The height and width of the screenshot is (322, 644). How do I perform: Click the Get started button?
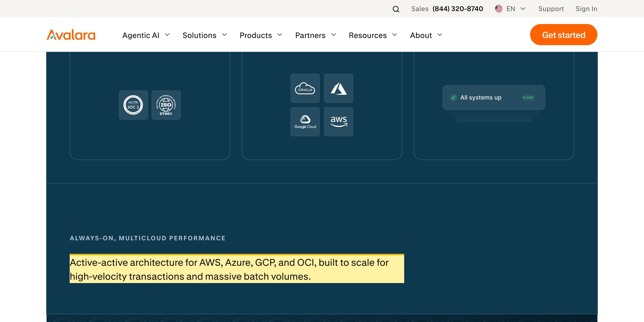[x=563, y=35]
